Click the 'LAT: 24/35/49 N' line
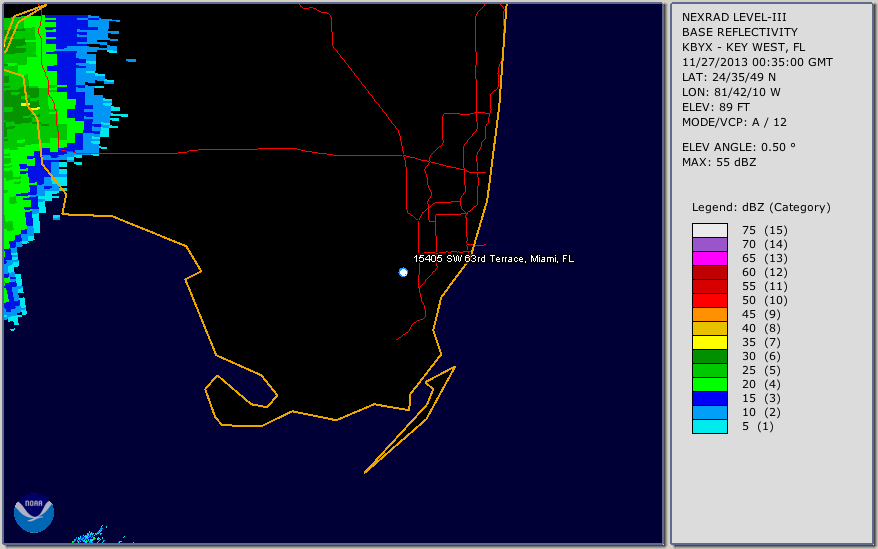Screen dimensions: 878x549 (x=728, y=77)
